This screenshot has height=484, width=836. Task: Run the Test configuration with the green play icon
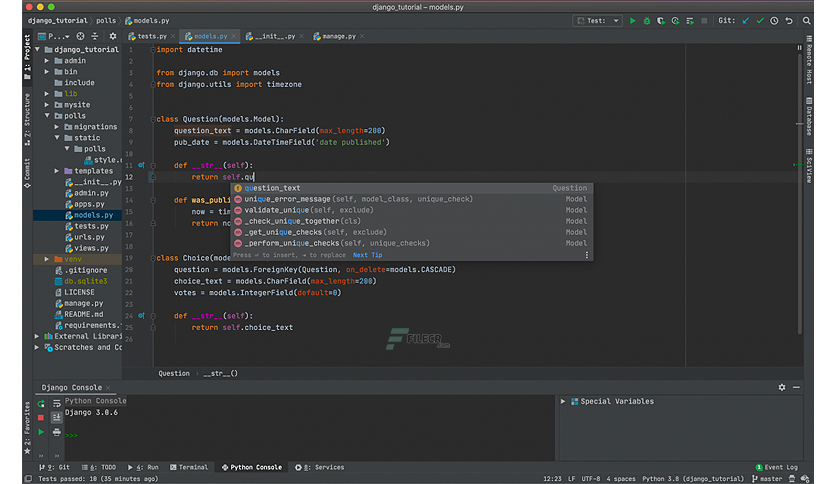point(632,21)
